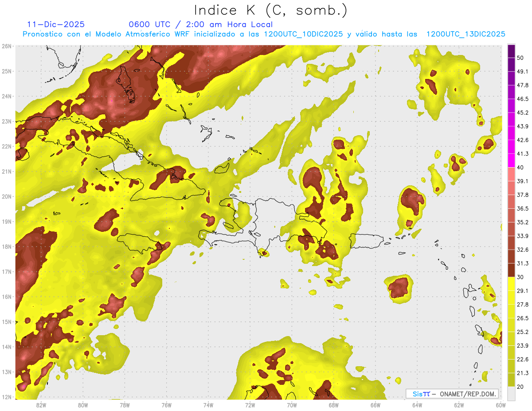
Task: Click the '22N' latitude label
Action: (7, 146)
